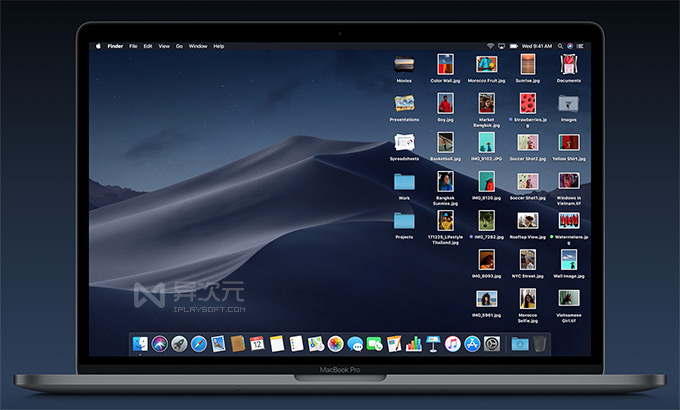Image resolution: width=680 pixels, height=410 pixels.
Task: Click the Wi-Fi status icon
Action: [490, 46]
